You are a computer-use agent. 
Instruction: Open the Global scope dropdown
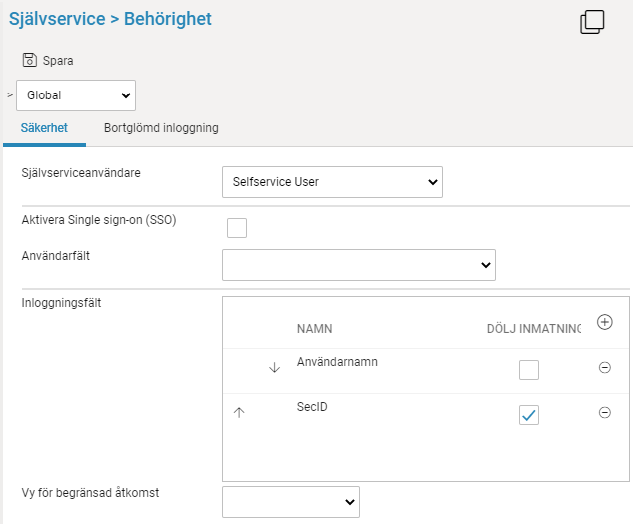76,95
